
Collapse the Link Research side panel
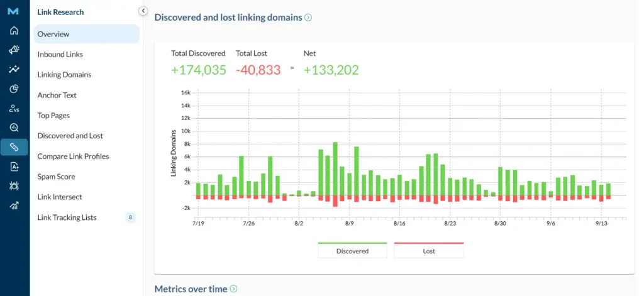pyautogui.click(x=143, y=11)
